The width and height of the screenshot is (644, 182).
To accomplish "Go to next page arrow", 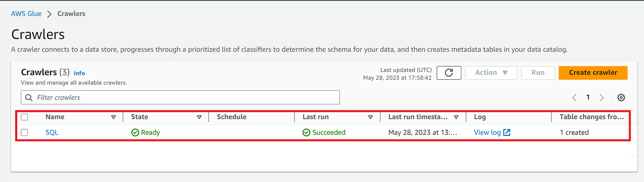I will click(602, 97).
